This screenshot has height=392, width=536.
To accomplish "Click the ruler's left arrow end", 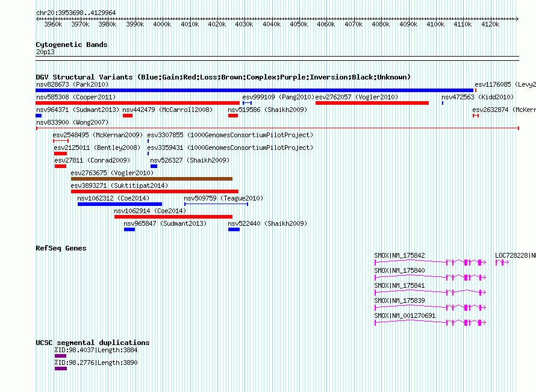I will click(x=37, y=19).
